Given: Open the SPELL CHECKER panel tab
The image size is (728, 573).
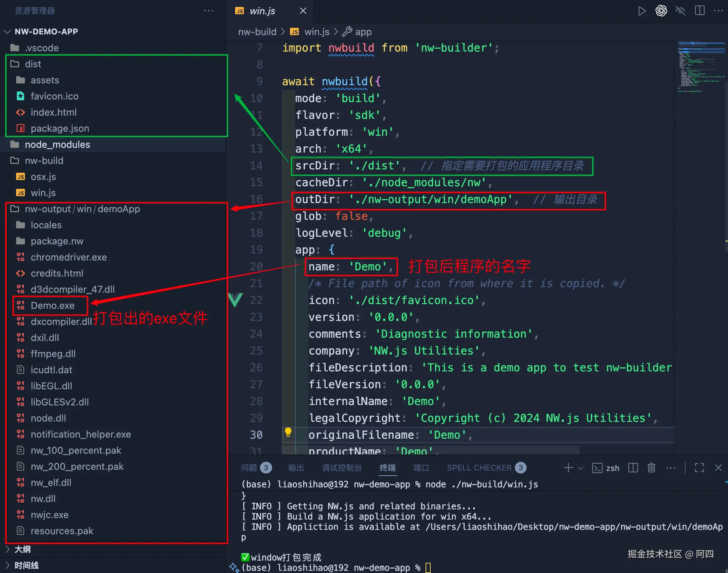Looking at the screenshot, I should click(x=479, y=468).
